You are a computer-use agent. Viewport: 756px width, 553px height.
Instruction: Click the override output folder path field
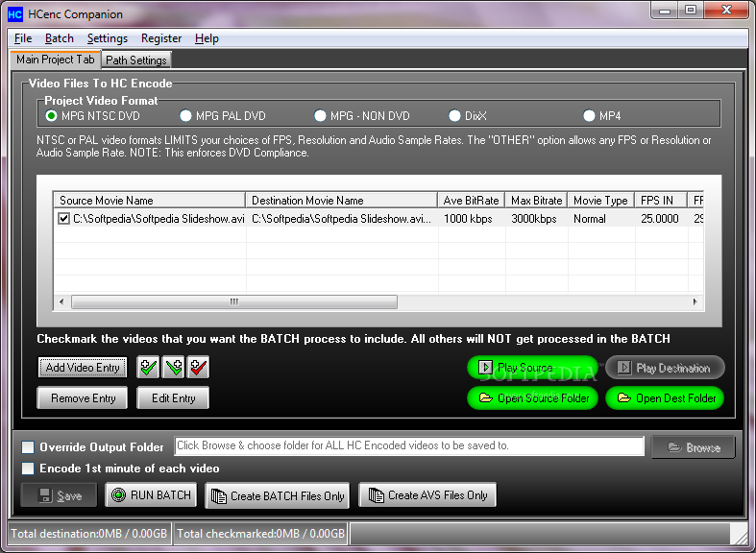pyautogui.click(x=409, y=445)
